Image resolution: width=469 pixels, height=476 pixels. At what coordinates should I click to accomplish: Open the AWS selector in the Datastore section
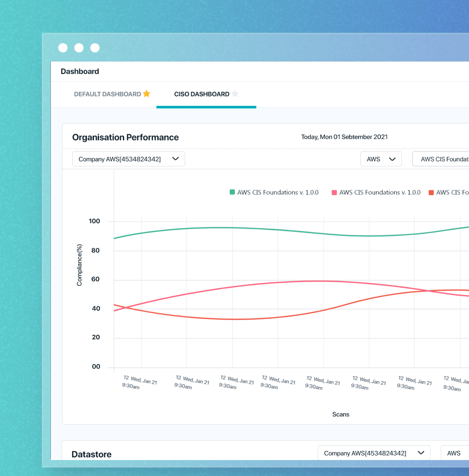454,453
